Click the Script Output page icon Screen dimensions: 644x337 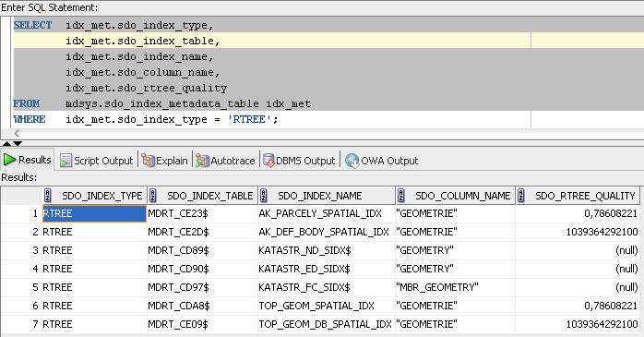(x=66, y=161)
